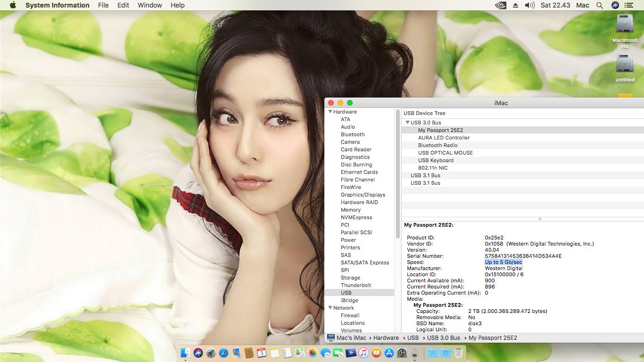
Task: Collapse the USB 3.0 Bus tree
Action: (407, 123)
